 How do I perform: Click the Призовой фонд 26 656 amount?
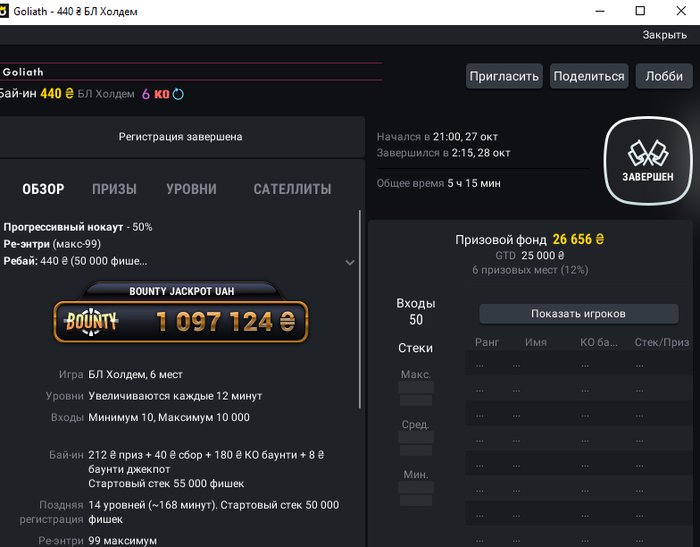tap(578, 239)
